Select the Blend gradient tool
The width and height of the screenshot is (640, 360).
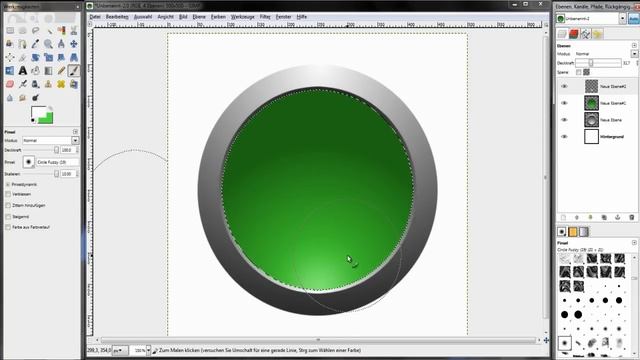click(48, 71)
